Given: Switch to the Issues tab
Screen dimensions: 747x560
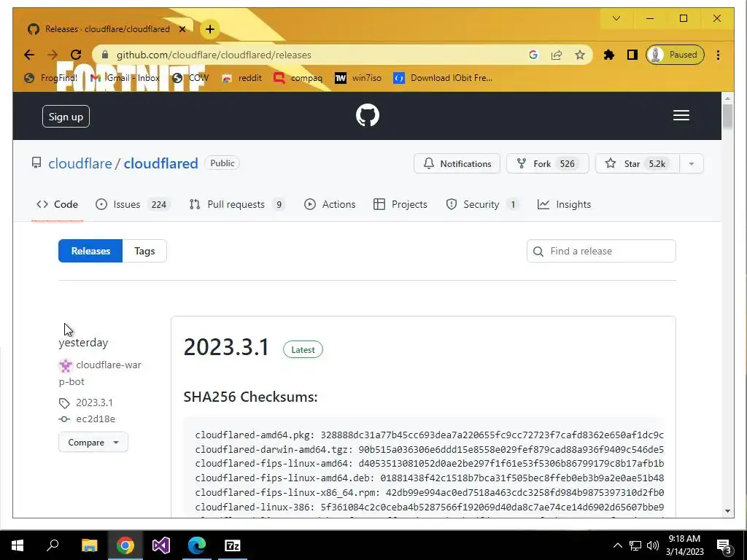Looking at the screenshot, I should tap(133, 204).
